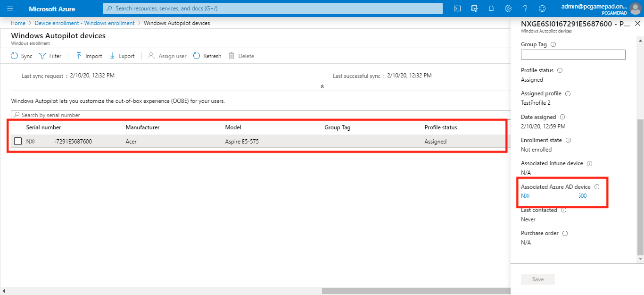This screenshot has height=295, width=644.
Task: Click Import in the toolbar
Action: tap(89, 56)
